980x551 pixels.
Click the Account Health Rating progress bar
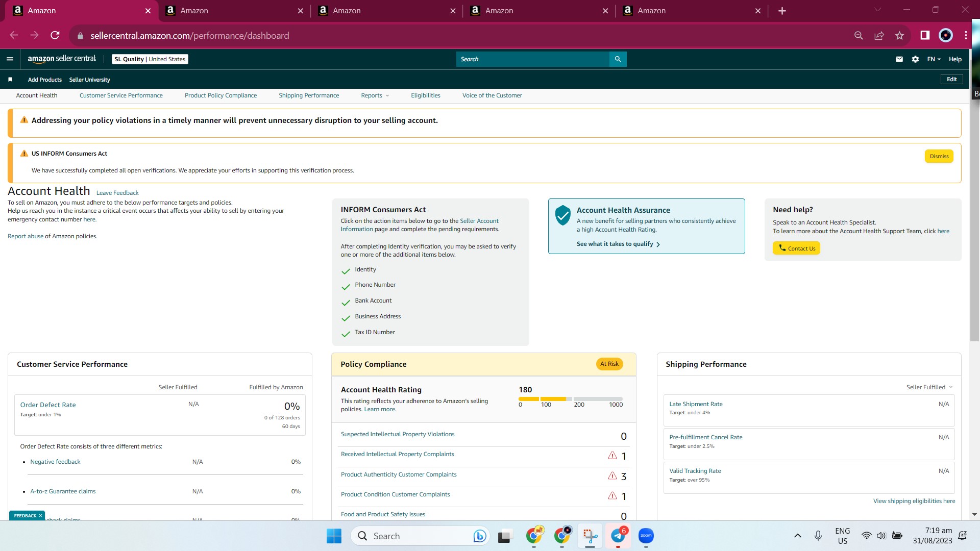(x=571, y=399)
